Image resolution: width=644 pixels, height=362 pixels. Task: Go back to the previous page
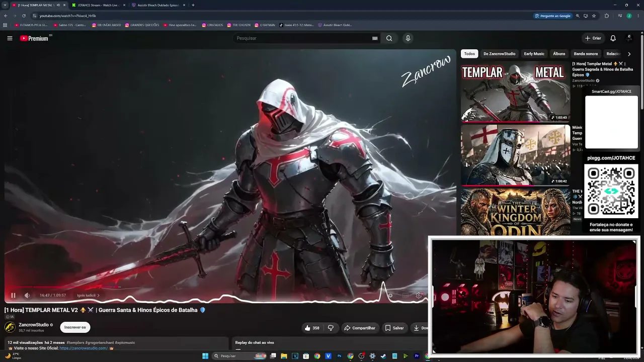coord(5,16)
